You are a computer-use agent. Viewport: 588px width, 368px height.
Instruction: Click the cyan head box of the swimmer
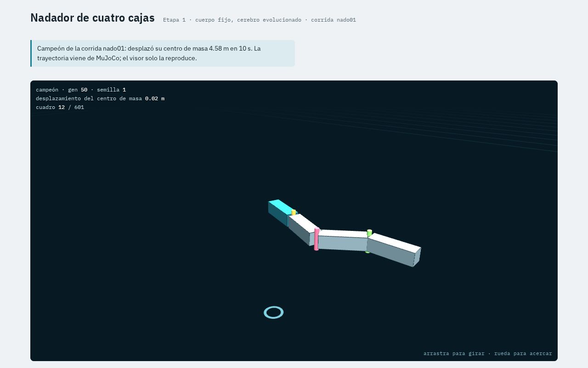pyautogui.click(x=281, y=212)
